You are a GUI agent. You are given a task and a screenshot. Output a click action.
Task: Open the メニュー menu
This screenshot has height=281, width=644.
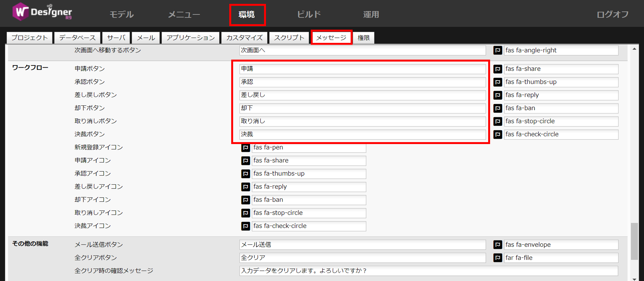(184, 15)
